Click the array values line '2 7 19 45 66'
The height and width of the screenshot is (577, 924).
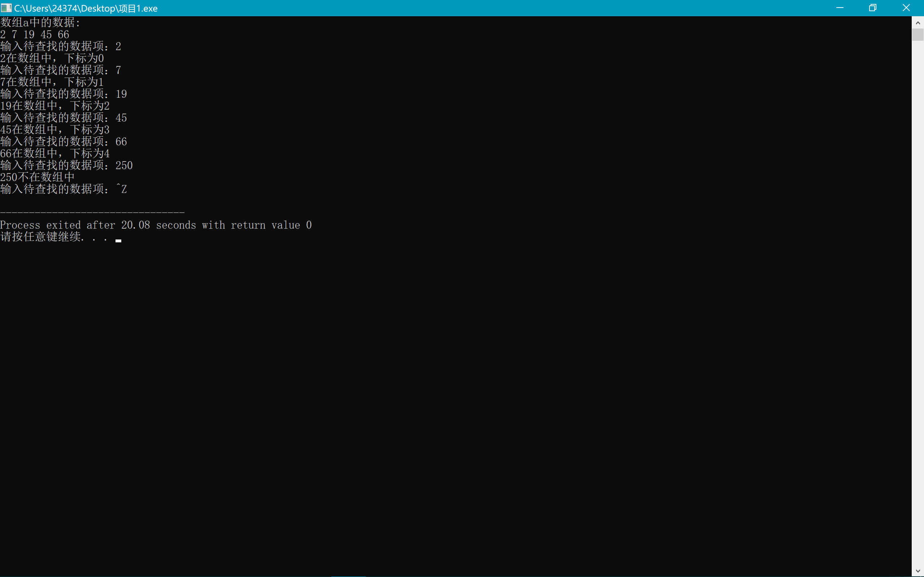point(35,35)
